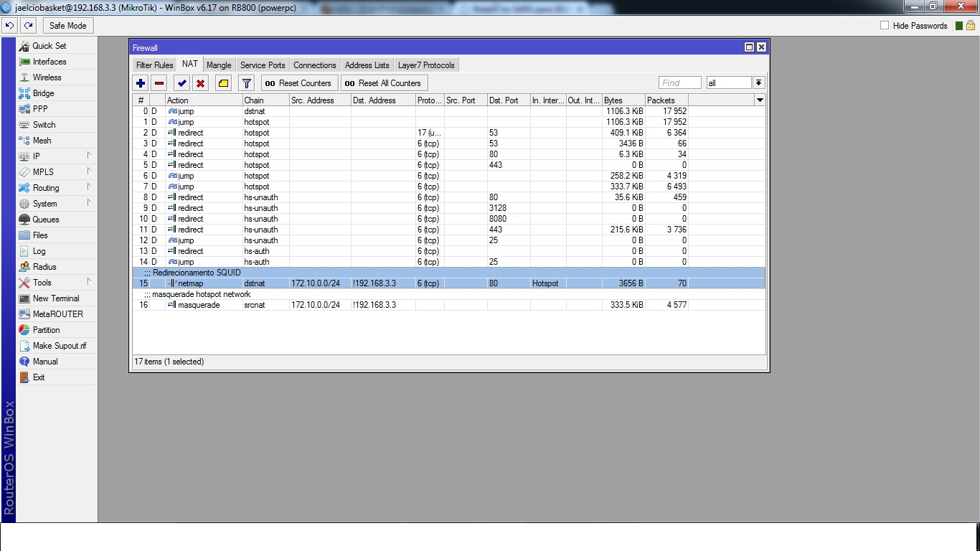Switch to the Mangle tab

tap(219, 65)
